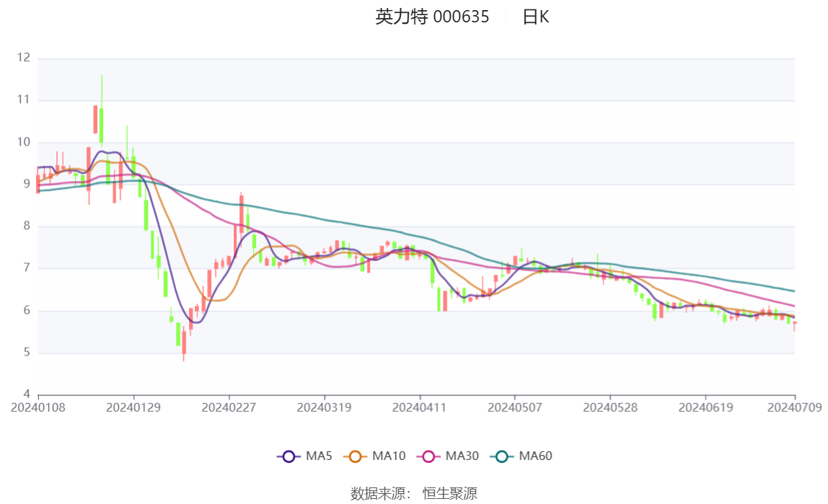Select the x-axis date label 20240507

(515, 407)
